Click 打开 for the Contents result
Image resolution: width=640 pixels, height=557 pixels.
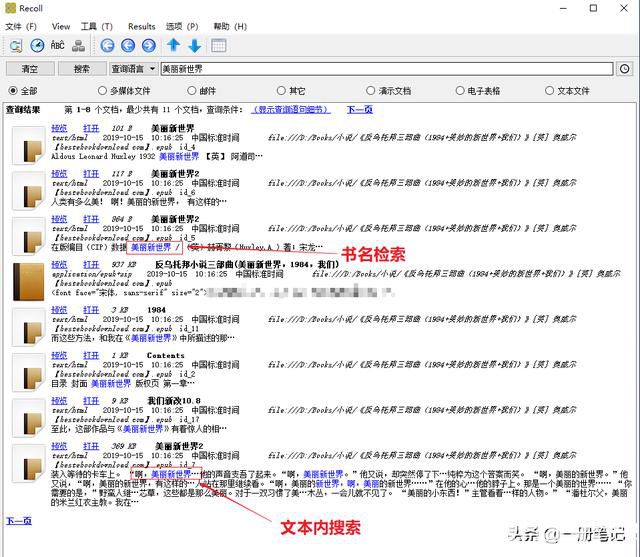[x=91, y=355]
